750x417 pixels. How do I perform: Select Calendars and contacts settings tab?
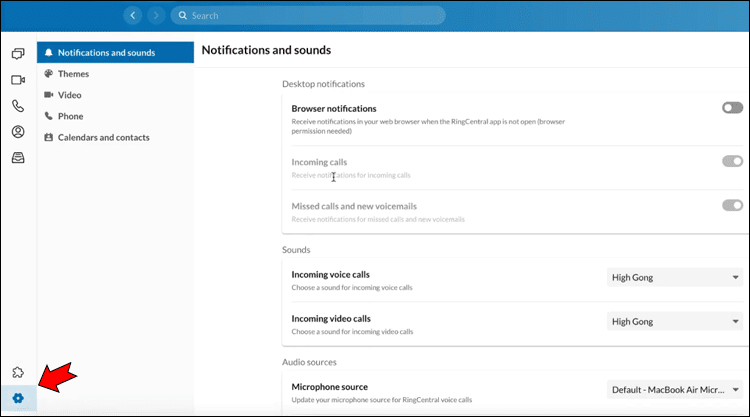(115, 137)
